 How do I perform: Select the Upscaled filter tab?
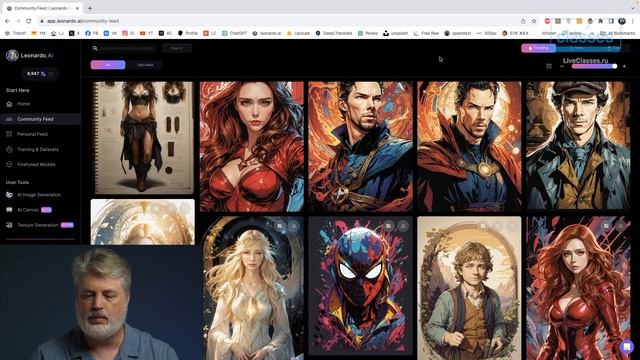[x=145, y=65]
